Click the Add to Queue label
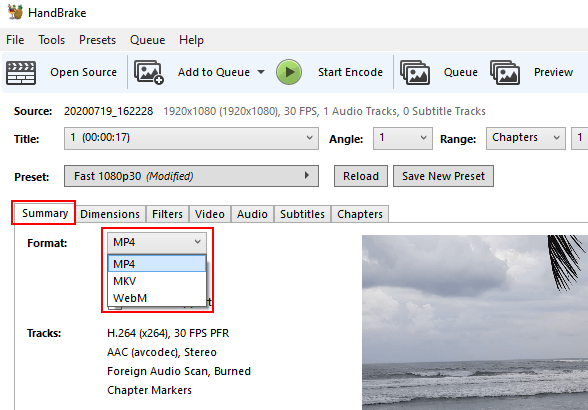 click(x=214, y=72)
